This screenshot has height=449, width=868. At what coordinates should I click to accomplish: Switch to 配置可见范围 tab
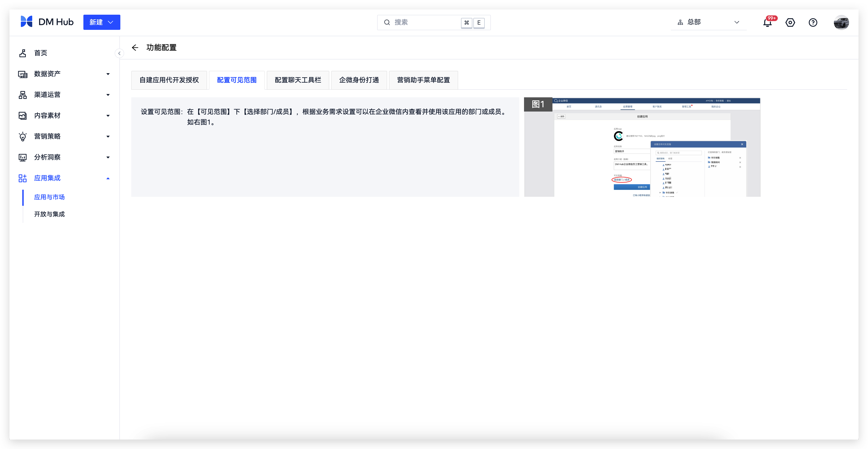tap(236, 80)
